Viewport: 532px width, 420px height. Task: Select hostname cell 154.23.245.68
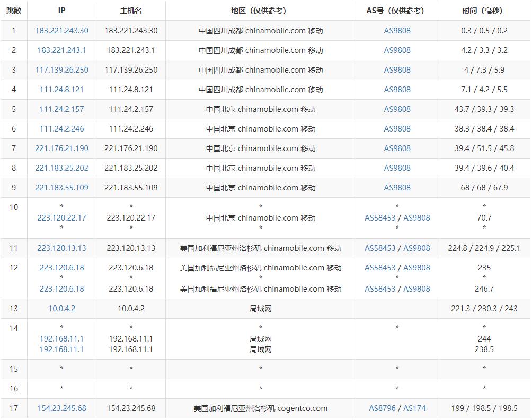click(131, 408)
